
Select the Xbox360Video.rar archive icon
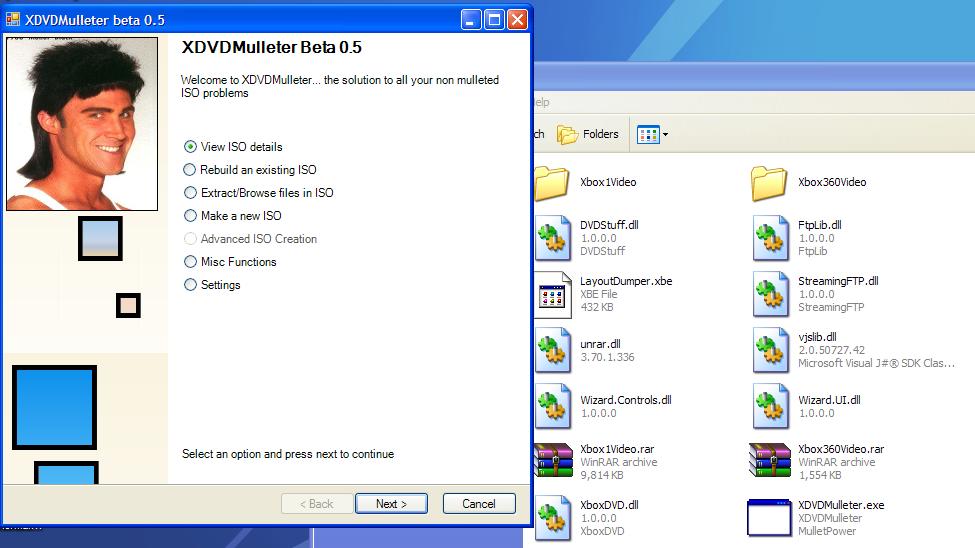(x=769, y=462)
